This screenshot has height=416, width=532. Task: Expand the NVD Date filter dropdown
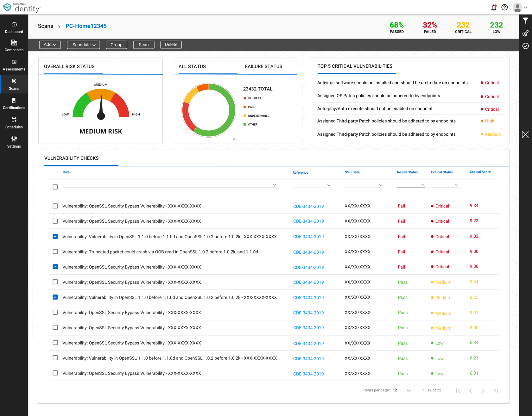coord(381,185)
